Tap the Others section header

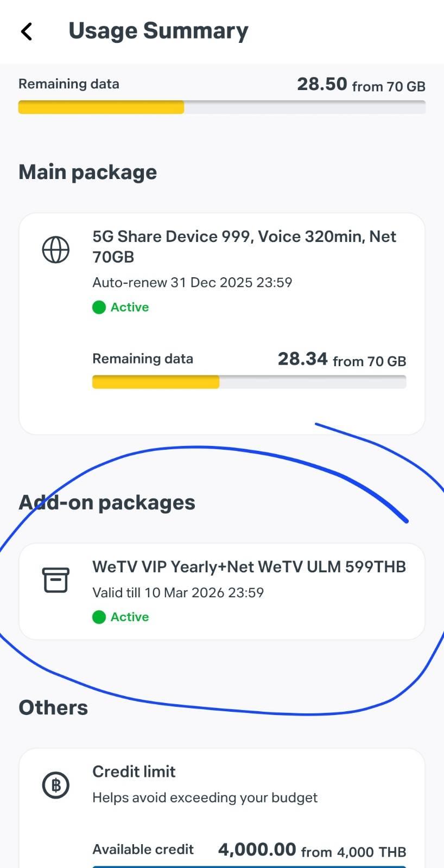[53, 707]
